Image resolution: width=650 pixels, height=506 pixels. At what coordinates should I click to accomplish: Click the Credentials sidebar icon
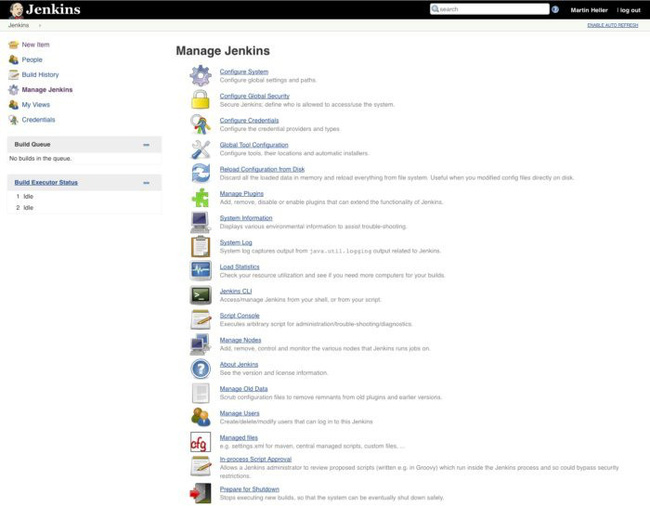pos(14,120)
